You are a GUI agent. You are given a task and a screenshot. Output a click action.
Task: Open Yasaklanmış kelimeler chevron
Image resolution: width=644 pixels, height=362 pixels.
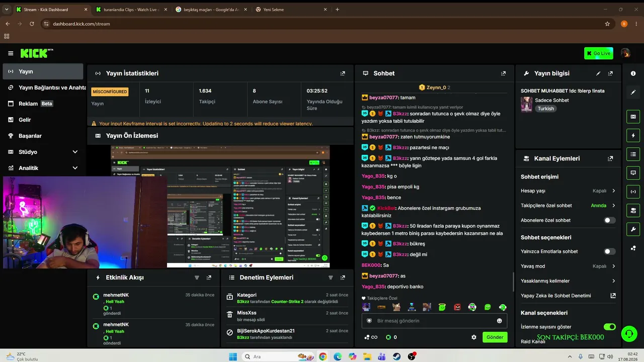(613, 281)
